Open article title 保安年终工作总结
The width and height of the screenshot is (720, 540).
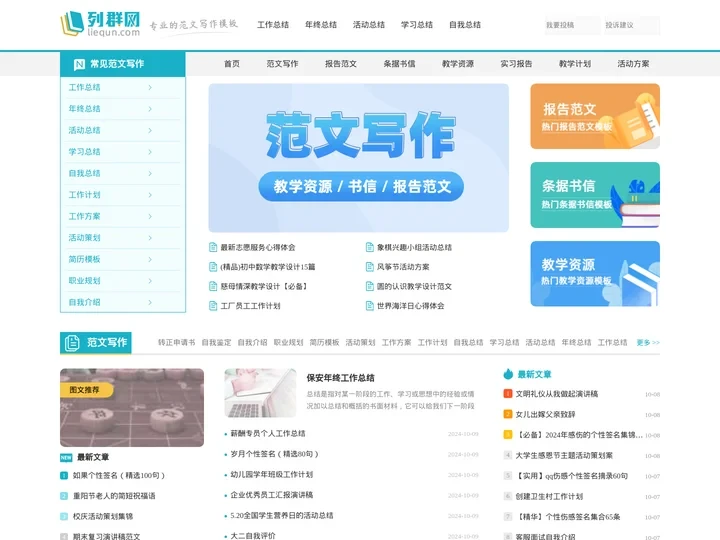341,378
